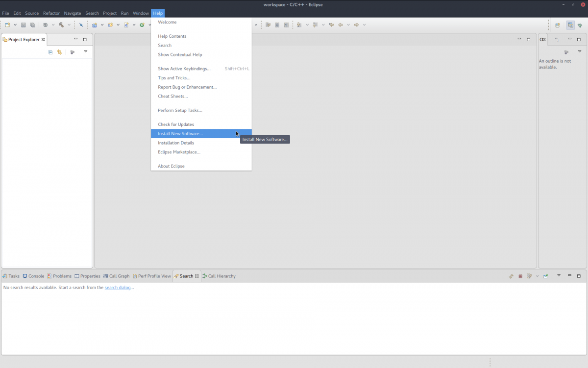Minimize the Search view panel
Viewport: 588px width, 368px height.
pos(569,276)
